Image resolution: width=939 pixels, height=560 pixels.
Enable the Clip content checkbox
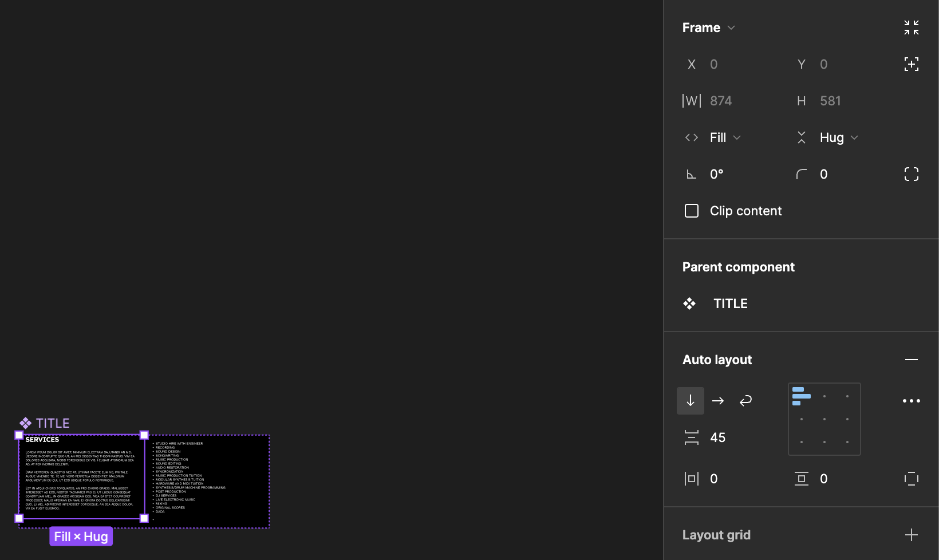(692, 211)
